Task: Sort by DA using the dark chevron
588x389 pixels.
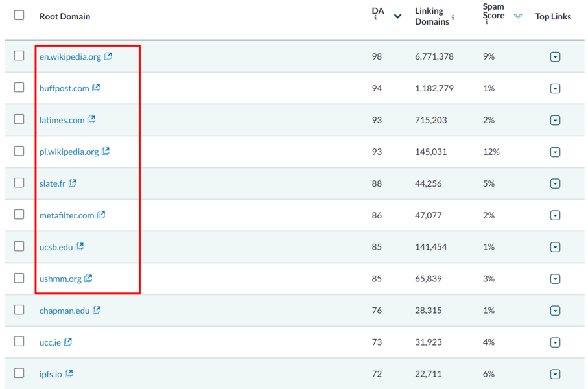Action: click(x=398, y=16)
